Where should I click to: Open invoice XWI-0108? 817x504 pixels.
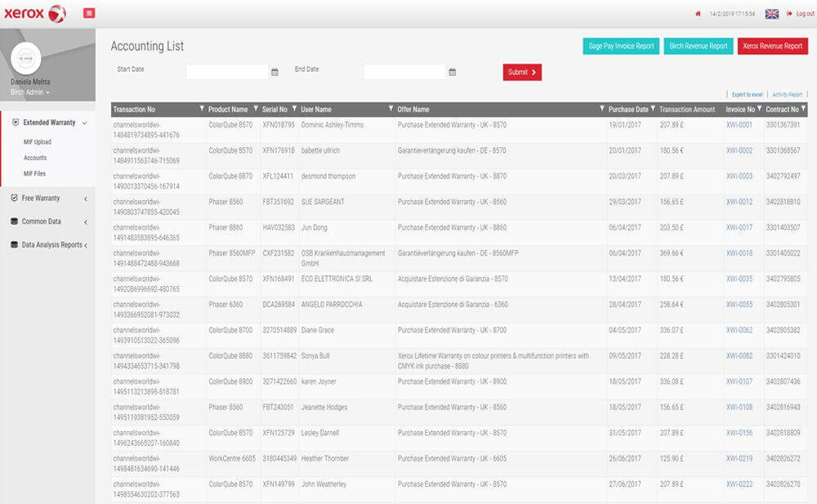(x=739, y=407)
